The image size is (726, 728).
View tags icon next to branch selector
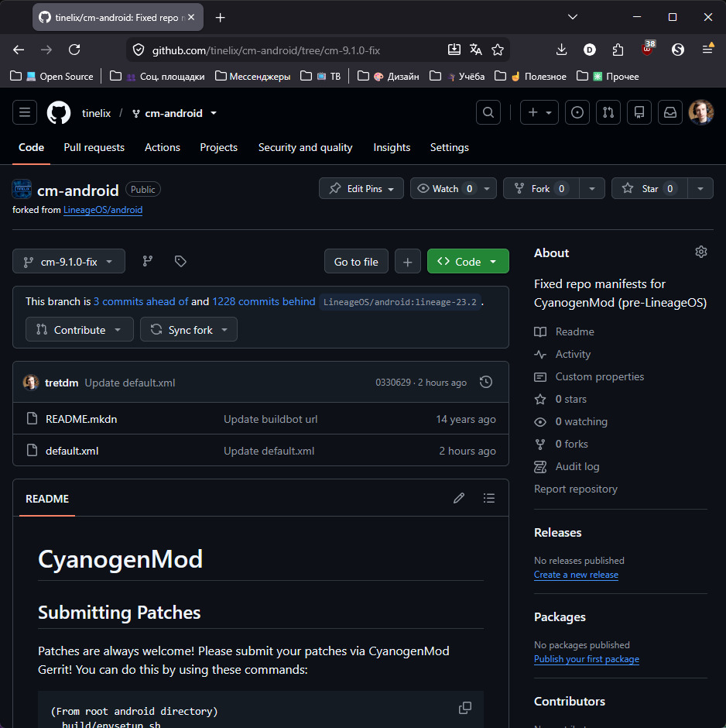tap(180, 262)
